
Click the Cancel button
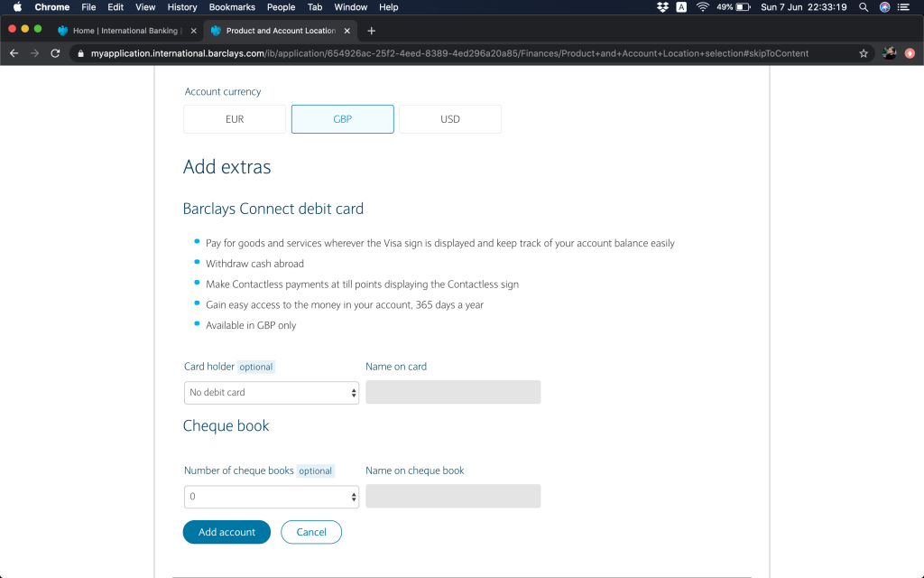[311, 532]
